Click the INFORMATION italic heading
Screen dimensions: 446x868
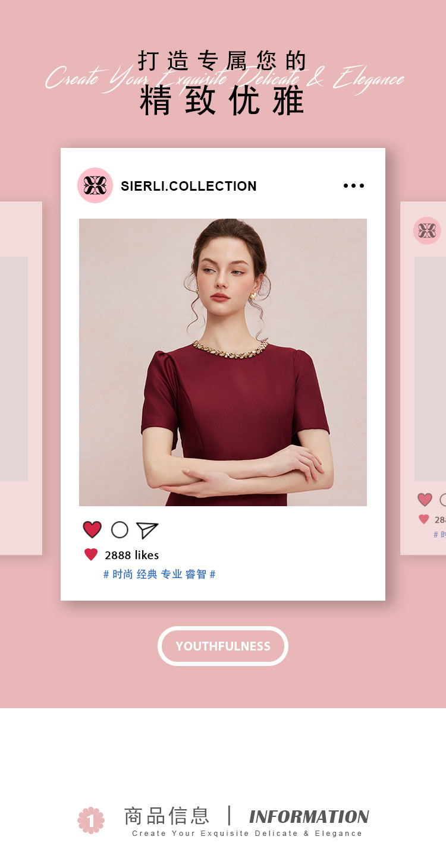pyautogui.click(x=309, y=817)
